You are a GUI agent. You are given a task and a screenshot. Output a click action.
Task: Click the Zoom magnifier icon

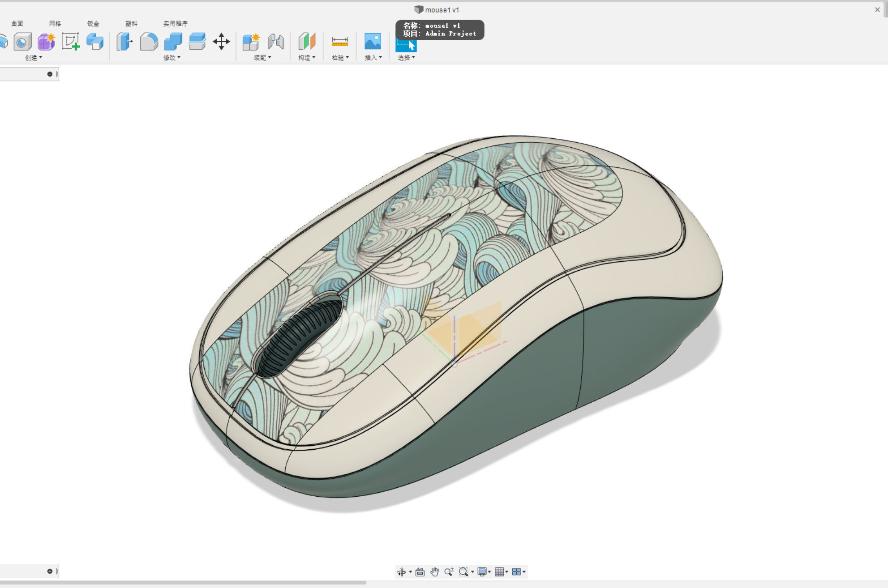(x=449, y=572)
